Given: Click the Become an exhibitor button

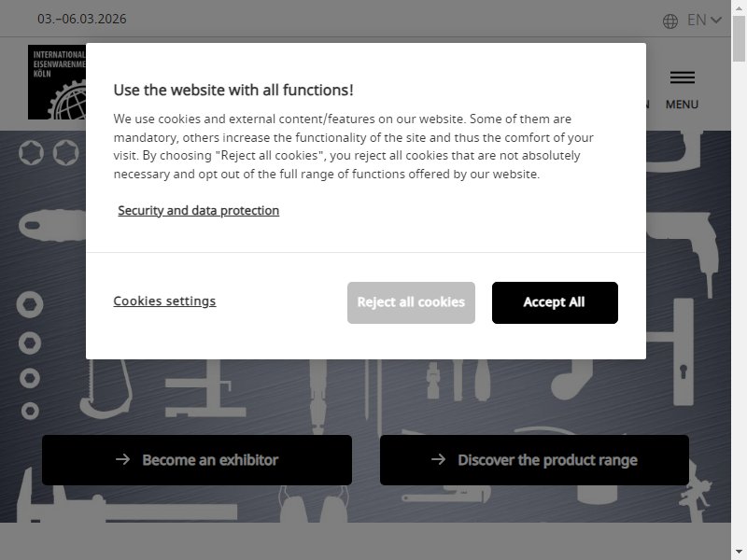Looking at the screenshot, I should pos(197,460).
